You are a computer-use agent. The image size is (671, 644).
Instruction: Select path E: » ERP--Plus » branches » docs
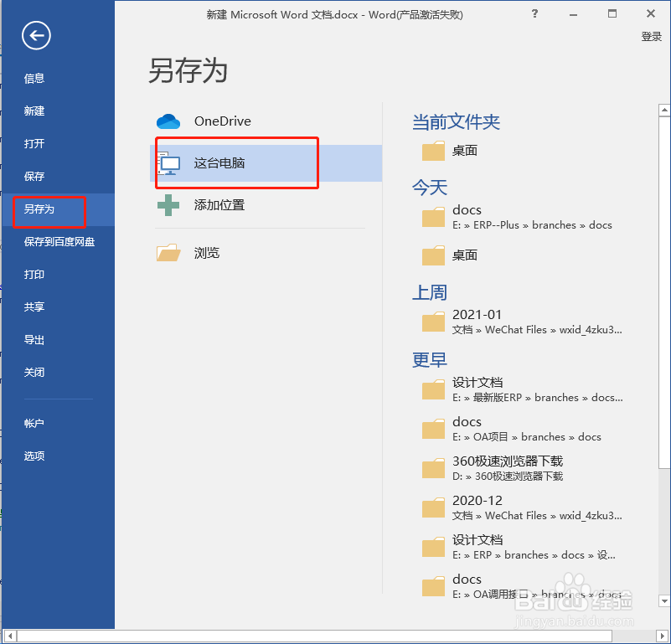(x=532, y=225)
